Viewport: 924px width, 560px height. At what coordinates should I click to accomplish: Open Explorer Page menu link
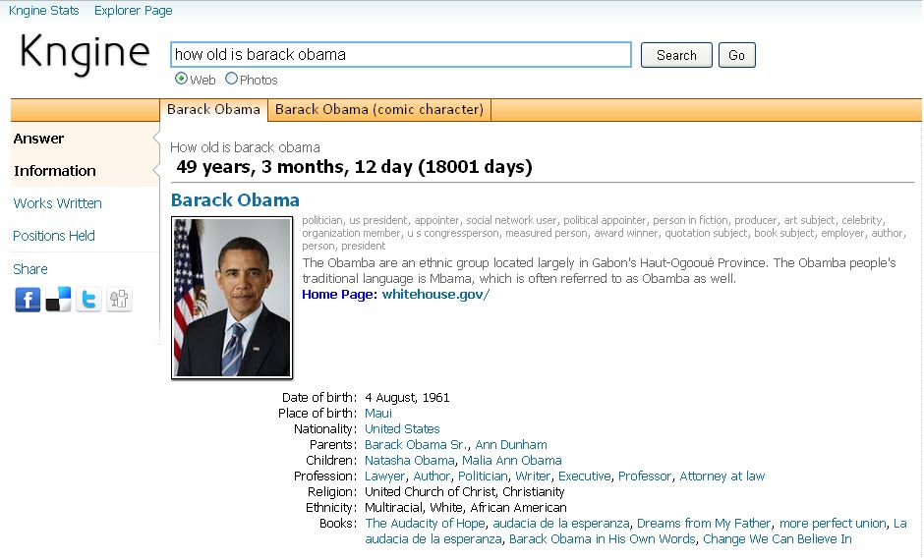pos(133,11)
